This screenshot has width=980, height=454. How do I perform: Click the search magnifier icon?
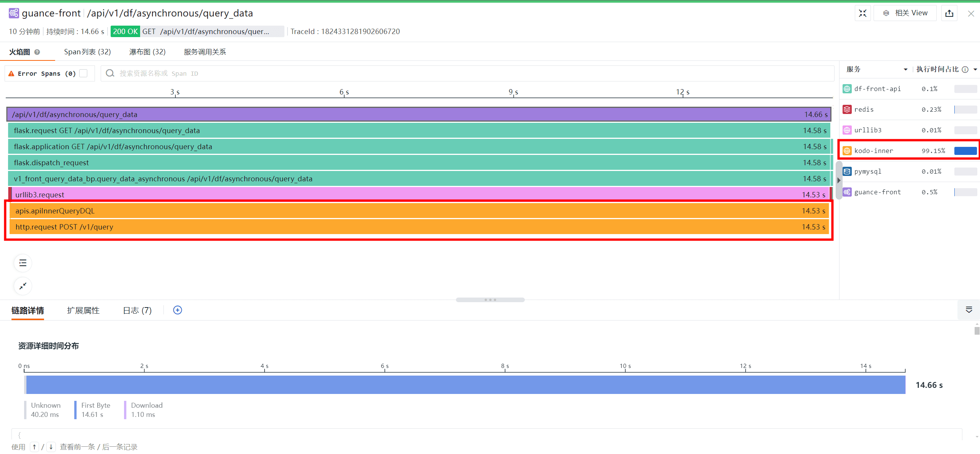110,73
